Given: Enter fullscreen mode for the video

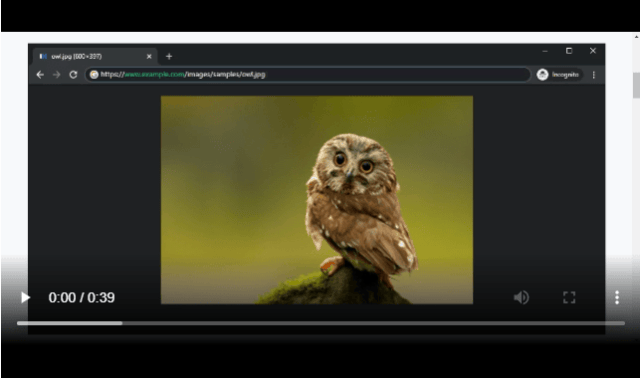Looking at the screenshot, I should 569,298.
